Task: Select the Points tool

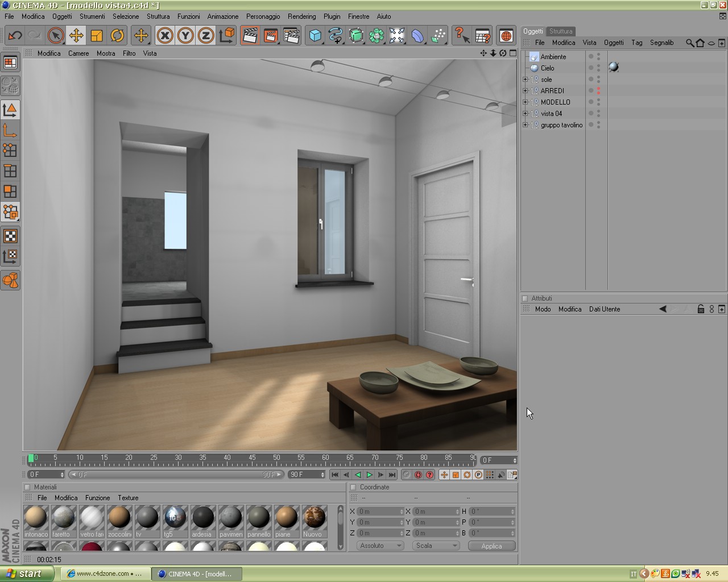Action: tap(10, 151)
